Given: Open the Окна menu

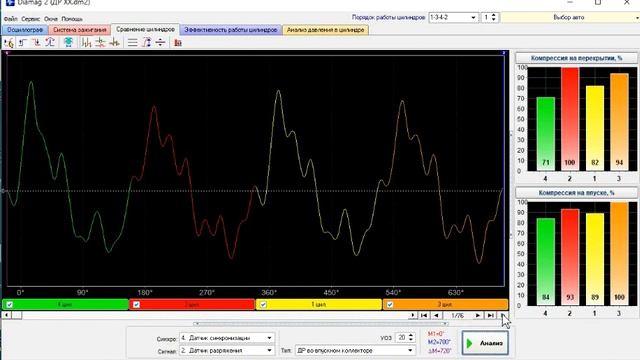Looking at the screenshot, I should (x=51, y=19).
